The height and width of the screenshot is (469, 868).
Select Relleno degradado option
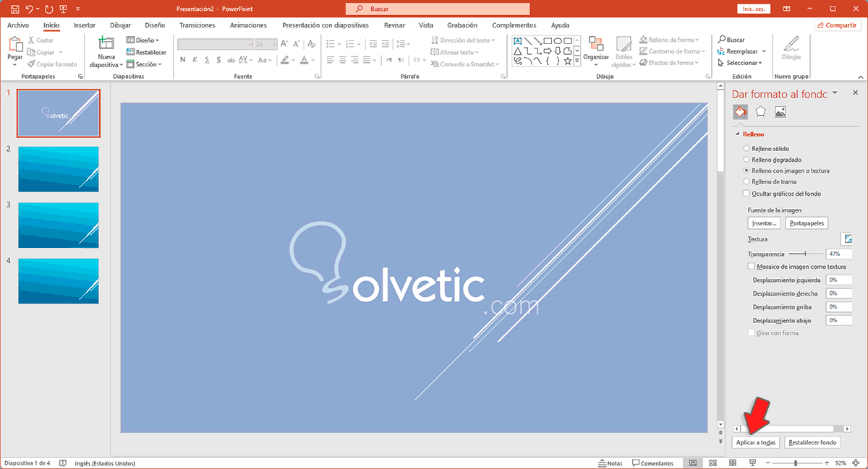tap(771, 160)
